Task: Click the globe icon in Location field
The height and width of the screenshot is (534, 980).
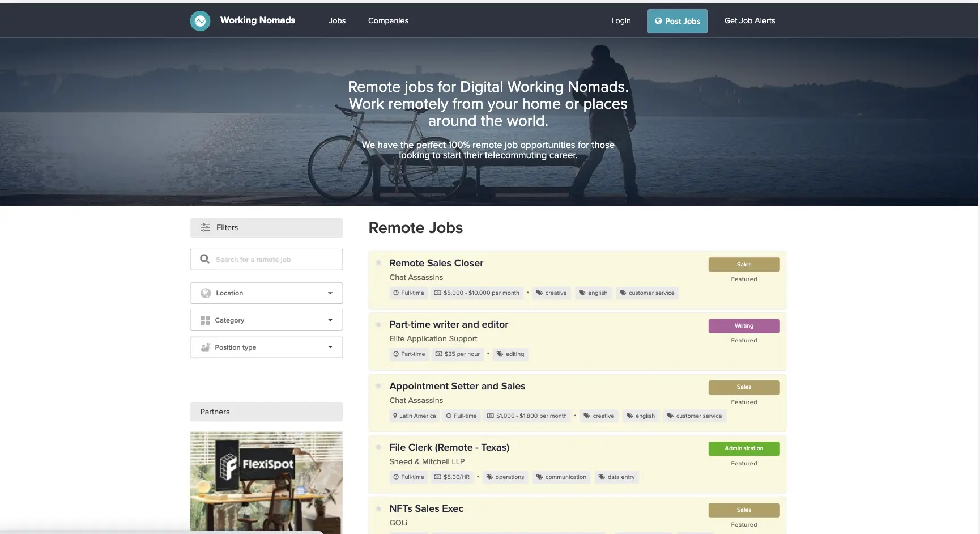Action: [x=206, y=293]
